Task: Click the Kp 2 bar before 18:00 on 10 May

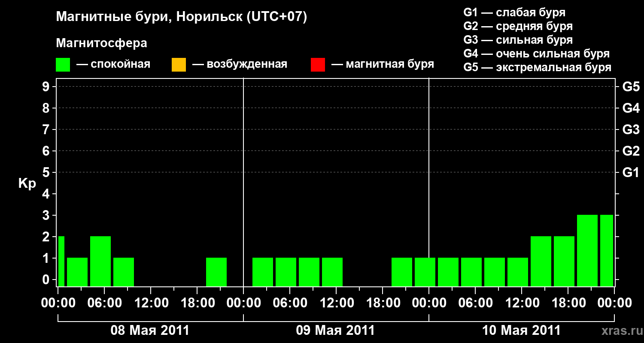Action: [x=564, y=261]
